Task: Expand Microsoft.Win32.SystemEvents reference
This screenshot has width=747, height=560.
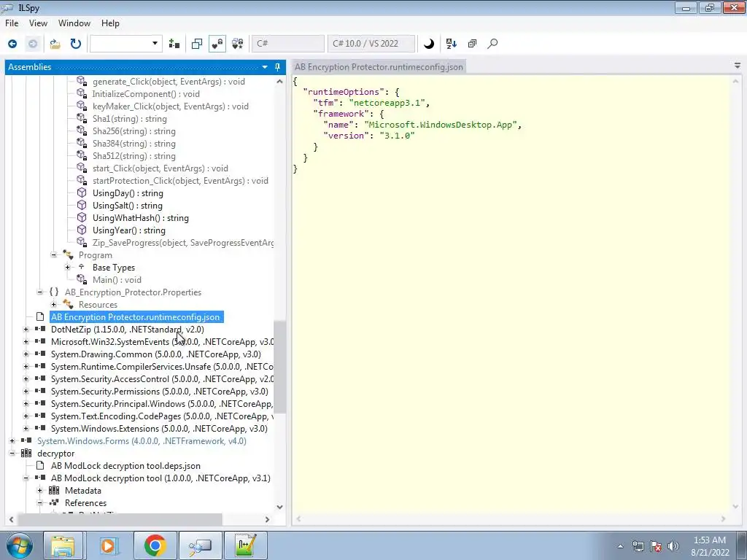Action: [x=26, y=342]
